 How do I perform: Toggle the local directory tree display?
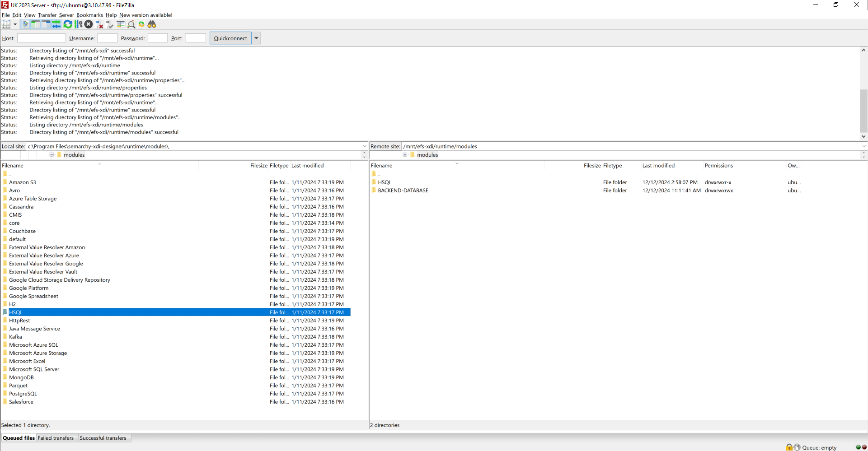(36, 24)
